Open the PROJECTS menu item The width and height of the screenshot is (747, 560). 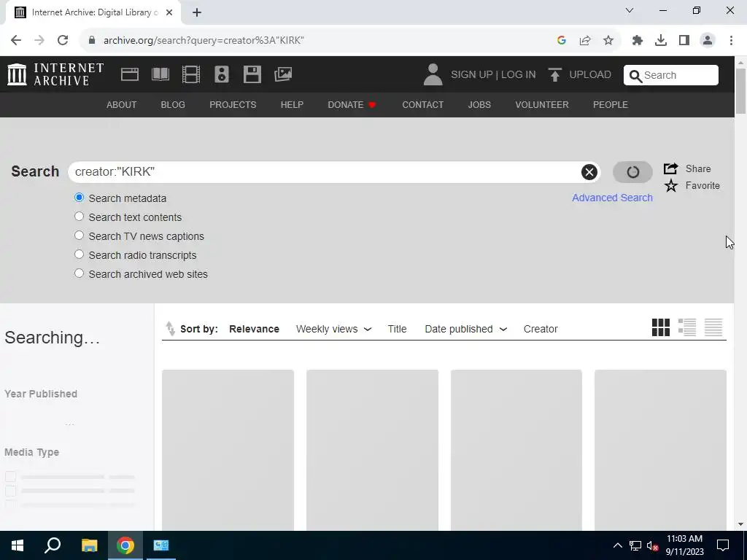233,105
